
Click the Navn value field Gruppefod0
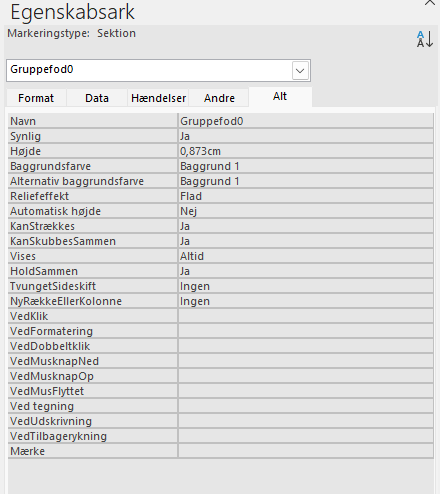(x=306, y=121)
